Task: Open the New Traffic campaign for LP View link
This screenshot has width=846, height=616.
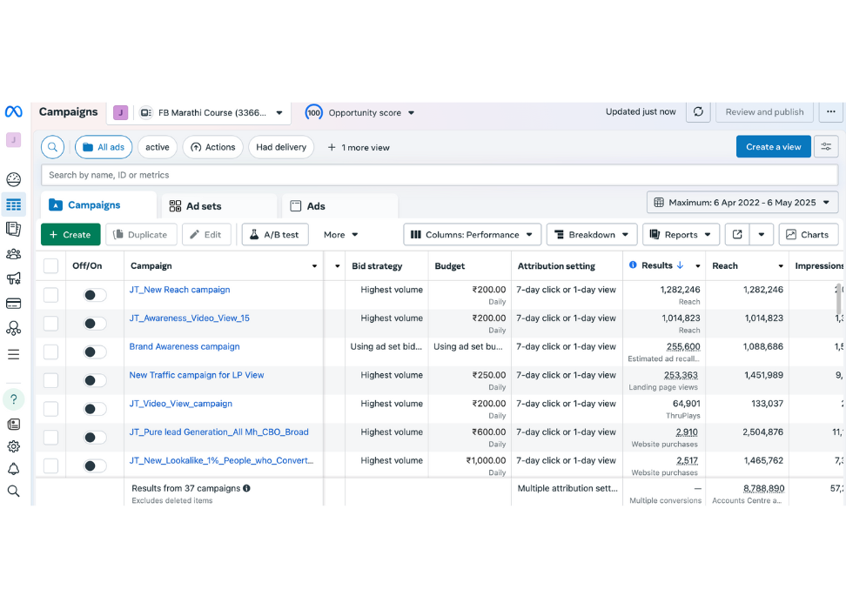Action: 197,375
